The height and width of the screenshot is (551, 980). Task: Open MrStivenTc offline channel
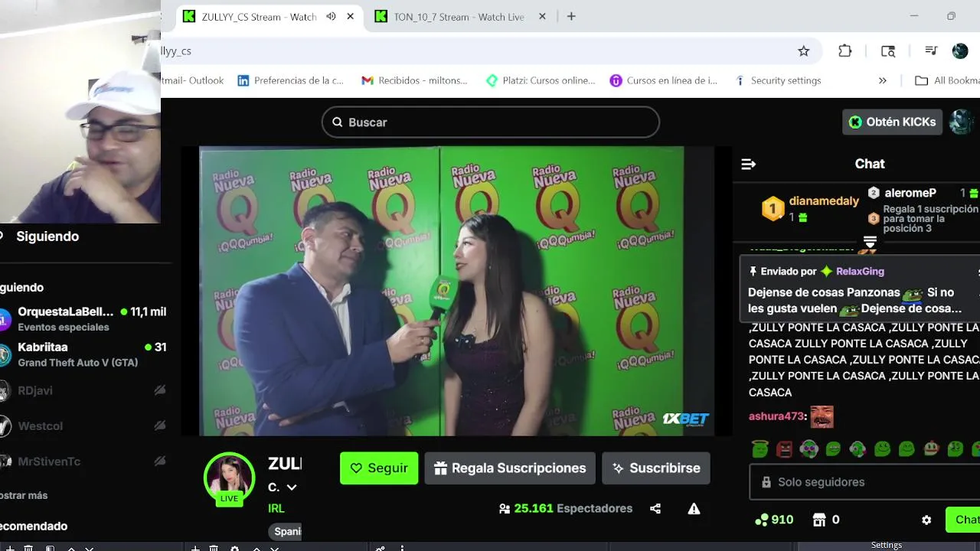click(x=83, y=461)
